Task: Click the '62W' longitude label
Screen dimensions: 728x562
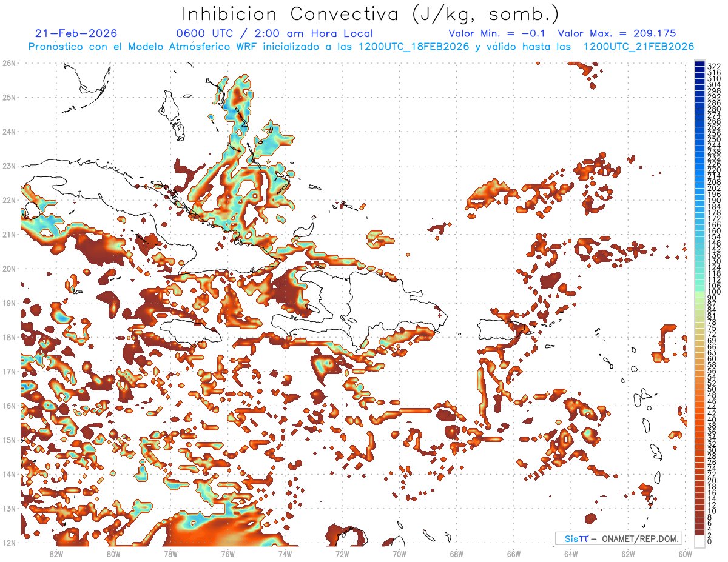Action: pyautogui.click(x=628, y=554)
